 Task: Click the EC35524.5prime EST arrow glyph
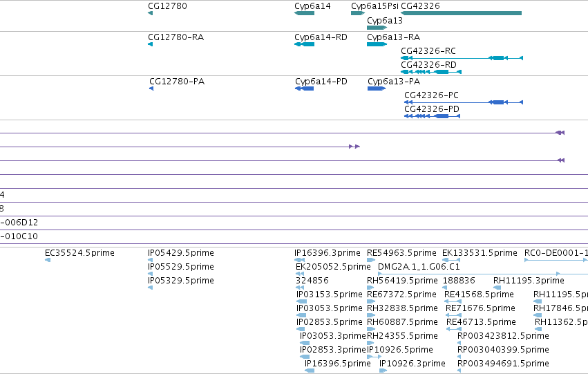coord(47,260)
